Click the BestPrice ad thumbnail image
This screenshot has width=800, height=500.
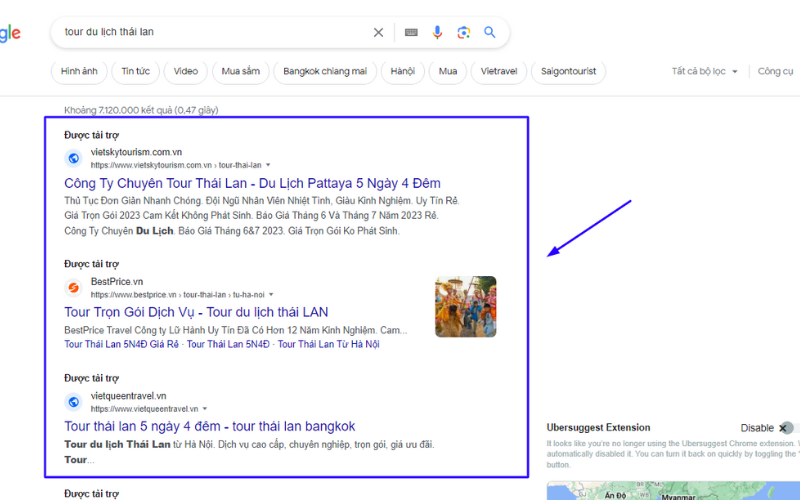pyautogui.click(x=465, y=307)
